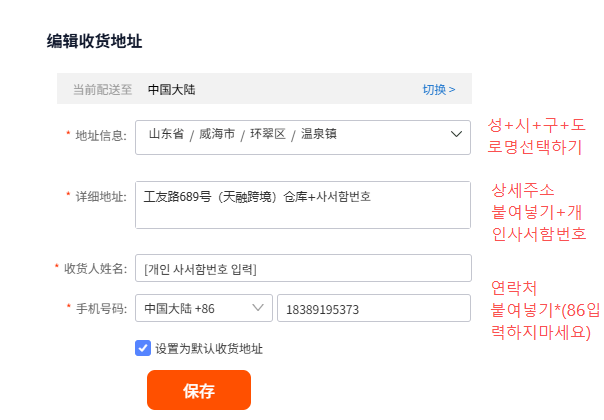Focus the phone number field 18389195373

(374, 308)
